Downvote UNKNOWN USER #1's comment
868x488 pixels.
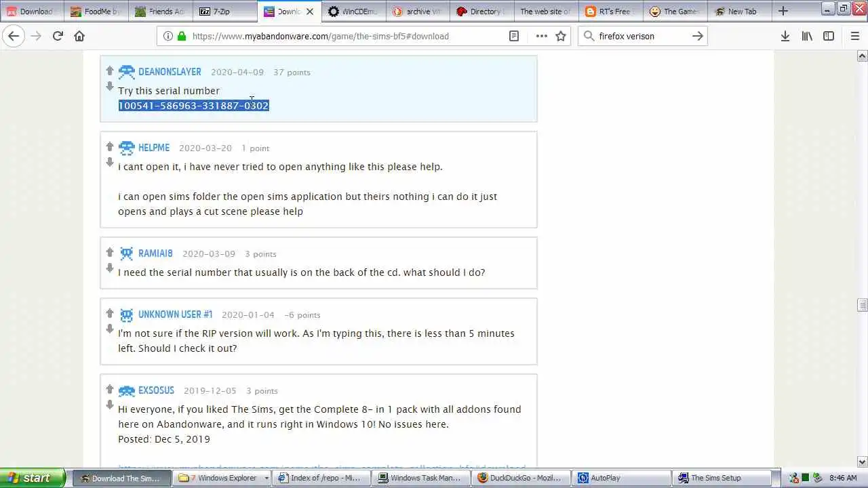point(110,329)
